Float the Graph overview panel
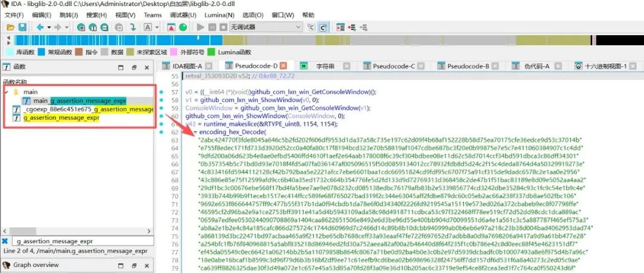The image size is (644, 273). tap(134, 265)
